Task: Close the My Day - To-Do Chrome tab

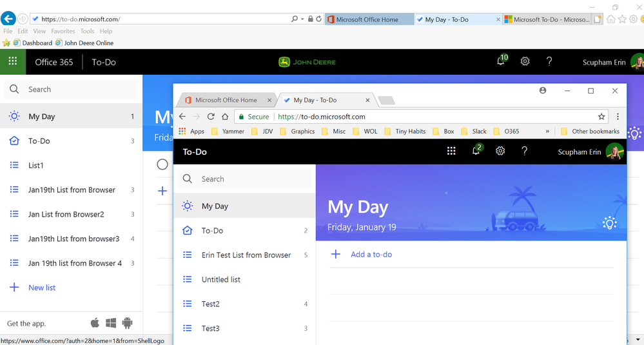Action: (x=367, y=100)
